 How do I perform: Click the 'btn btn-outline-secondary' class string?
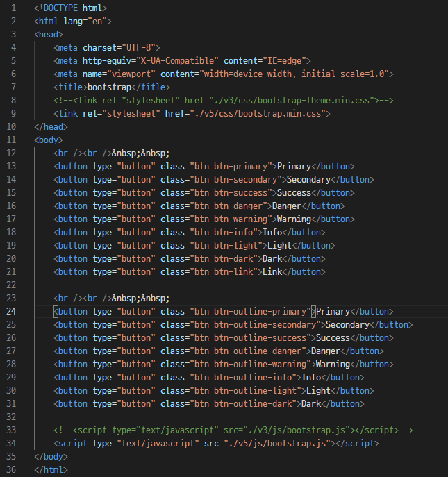click(x=255, y=324)
